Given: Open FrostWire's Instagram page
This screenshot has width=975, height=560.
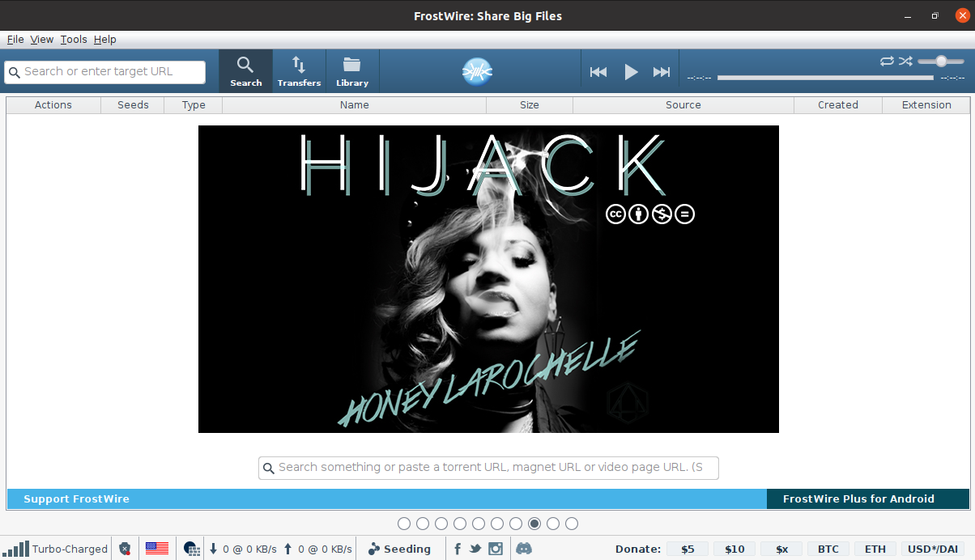Looking at the screenshot, I should pos(496,549).
